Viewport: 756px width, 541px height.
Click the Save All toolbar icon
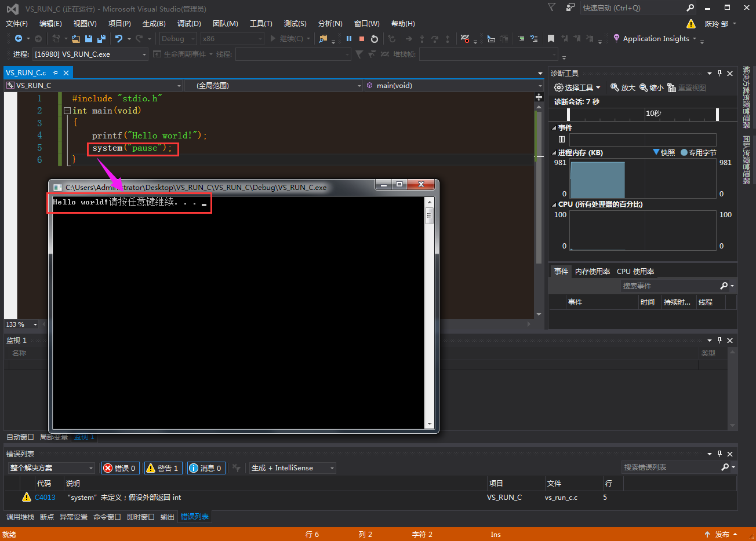pos(101,39)
